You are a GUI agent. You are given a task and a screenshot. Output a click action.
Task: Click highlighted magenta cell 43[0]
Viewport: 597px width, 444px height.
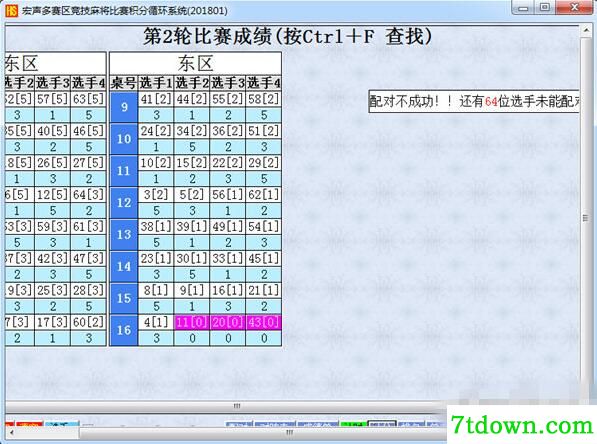(263, 323)
